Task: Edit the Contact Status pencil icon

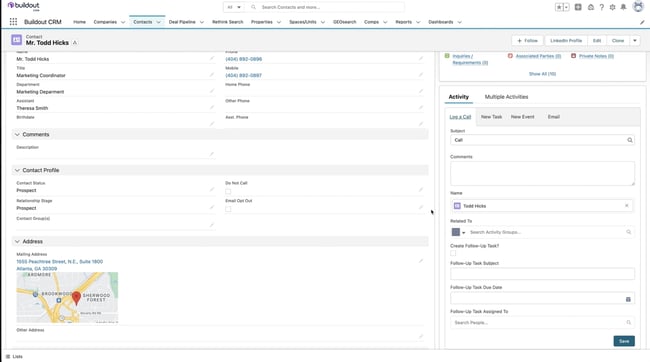Action: coord(212,190)
